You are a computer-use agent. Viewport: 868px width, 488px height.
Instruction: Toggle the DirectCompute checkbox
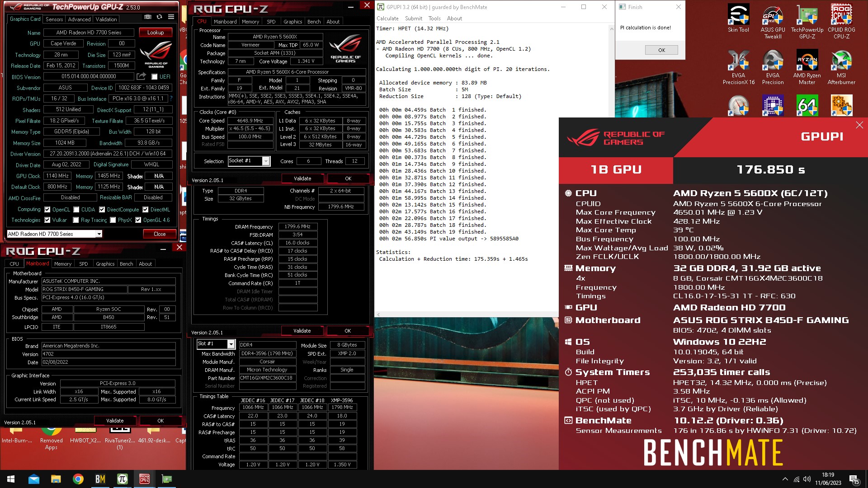[102, 210]
